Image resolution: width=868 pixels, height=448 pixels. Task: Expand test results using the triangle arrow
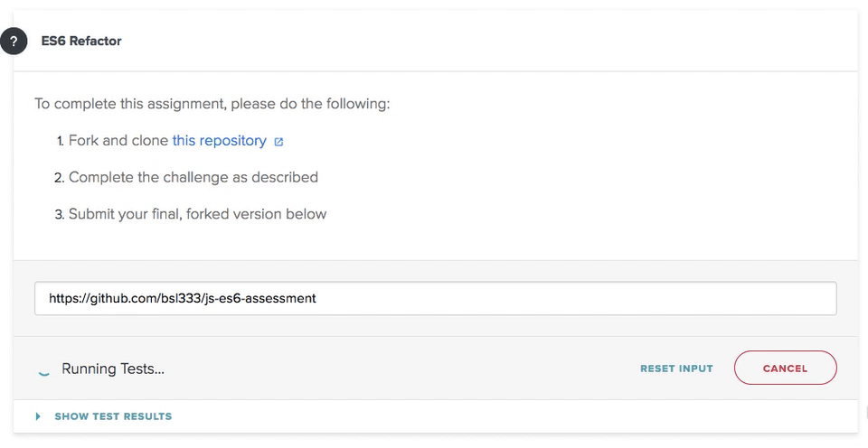38,415
